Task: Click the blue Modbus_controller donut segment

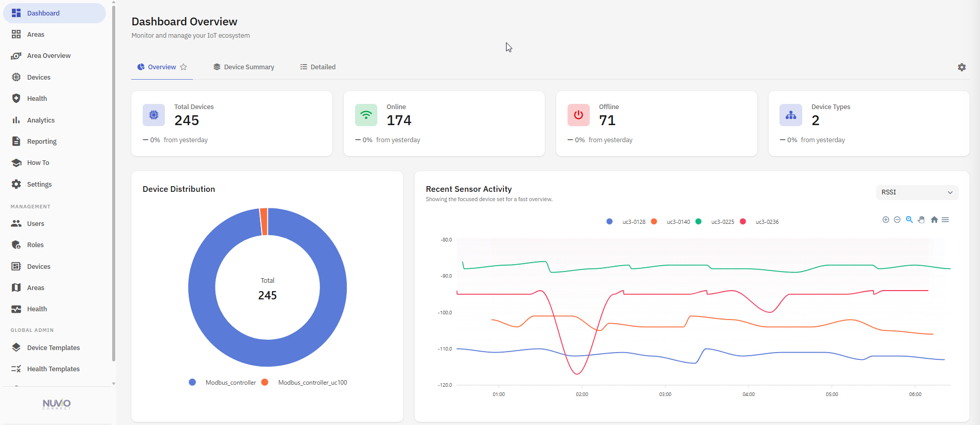Action: 268,354
